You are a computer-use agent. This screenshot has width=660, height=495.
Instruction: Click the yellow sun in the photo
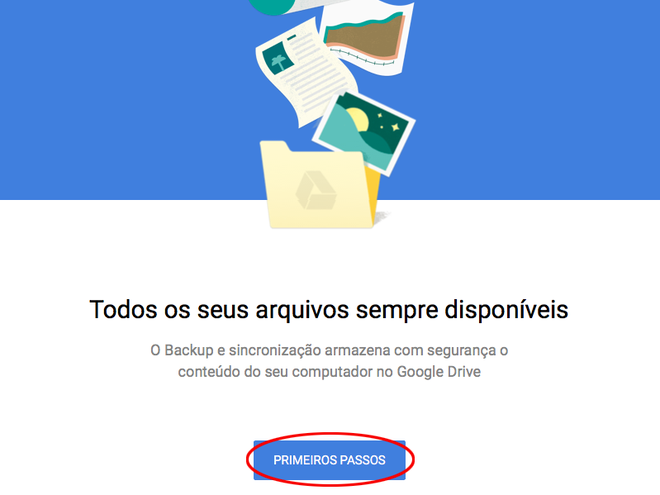coord(358,119)
